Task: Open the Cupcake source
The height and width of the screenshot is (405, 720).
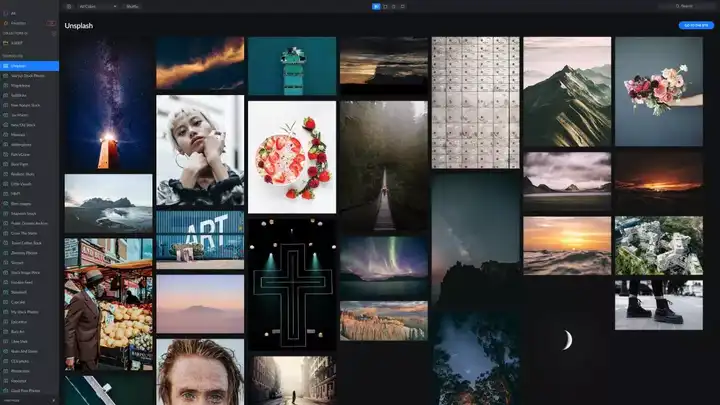Action: (x=29, y=302)
